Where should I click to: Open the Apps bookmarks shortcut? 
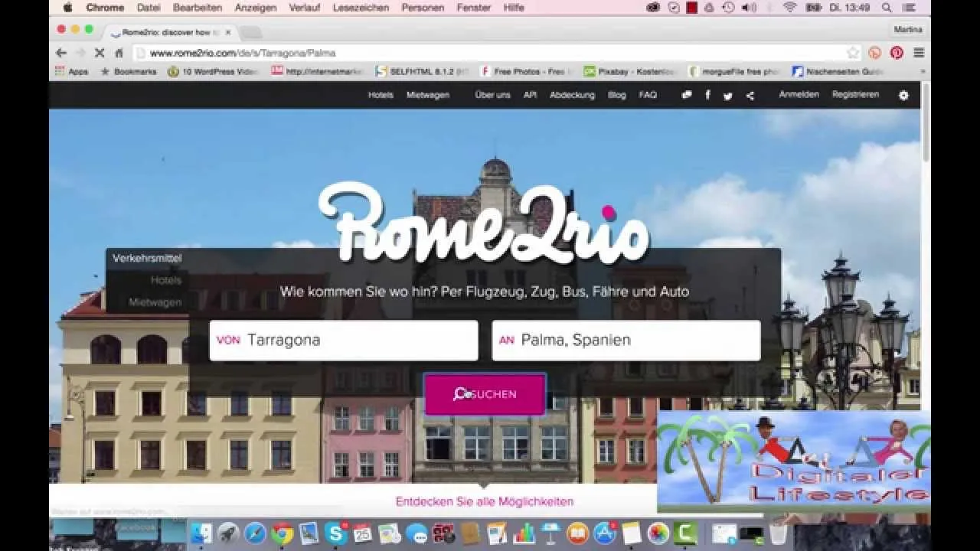(x=71, y=71)
